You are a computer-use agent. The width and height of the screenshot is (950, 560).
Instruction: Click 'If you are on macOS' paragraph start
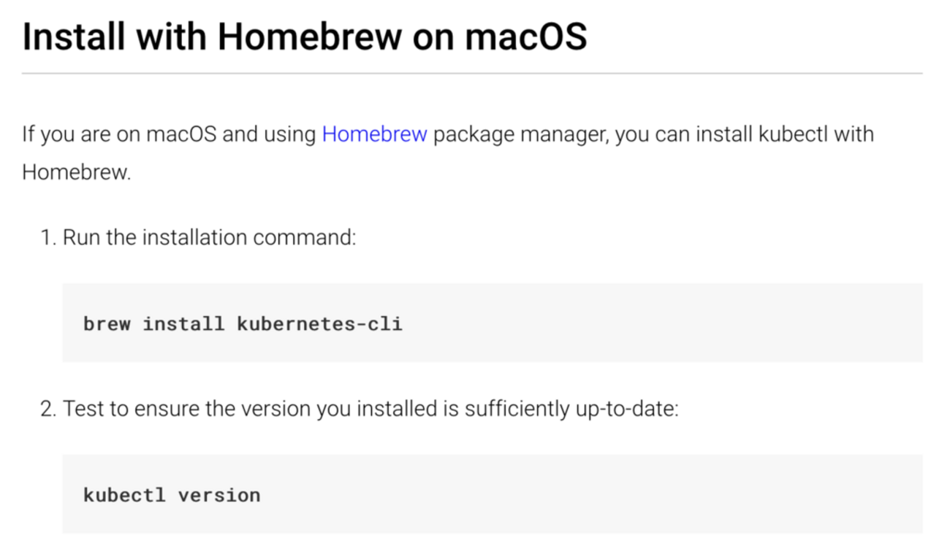coord(118,135)
